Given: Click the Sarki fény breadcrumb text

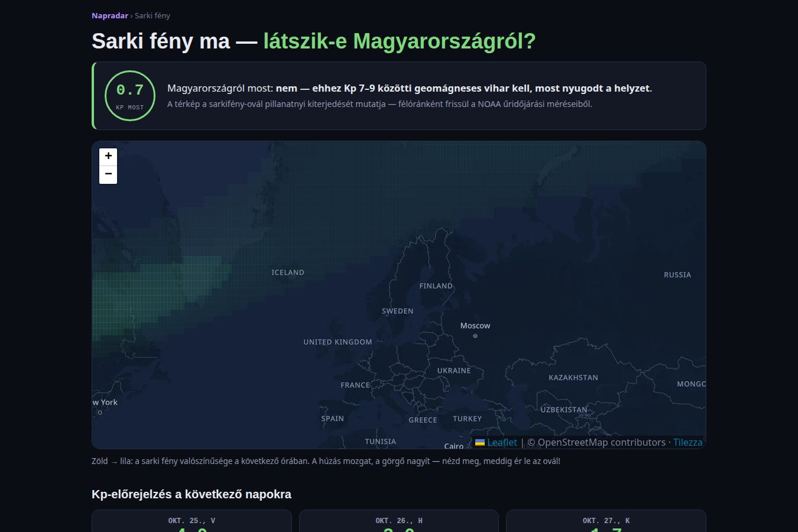Looking at the screenshot, I should (x=153, y=16).
